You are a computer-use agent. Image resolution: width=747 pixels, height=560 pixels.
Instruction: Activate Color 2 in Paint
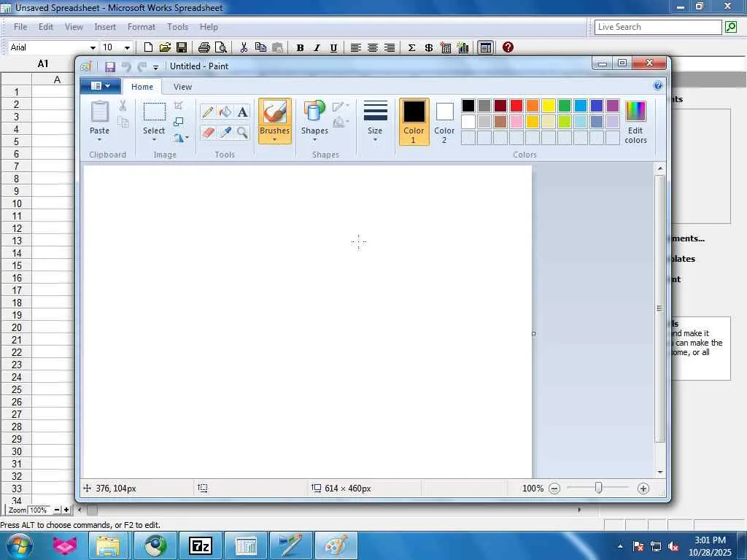[444, 122]
